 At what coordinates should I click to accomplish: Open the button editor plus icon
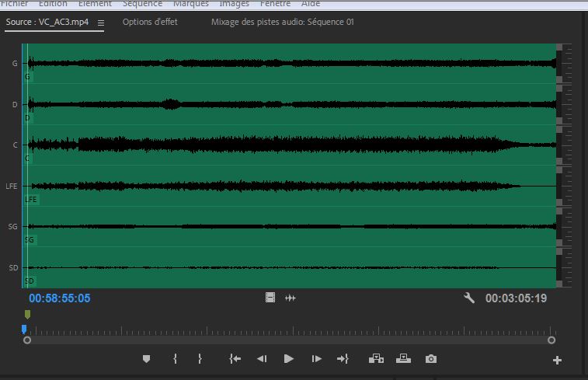(x=557, y=360)
